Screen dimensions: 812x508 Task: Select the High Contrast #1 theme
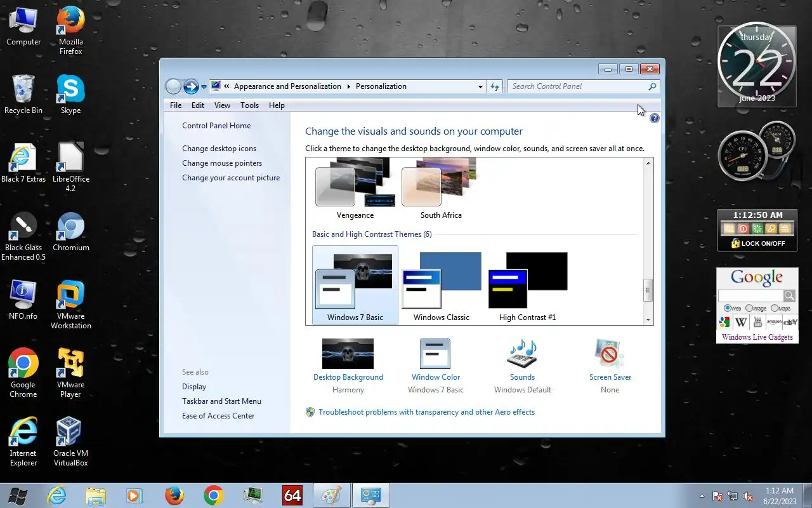pos(527,286)
